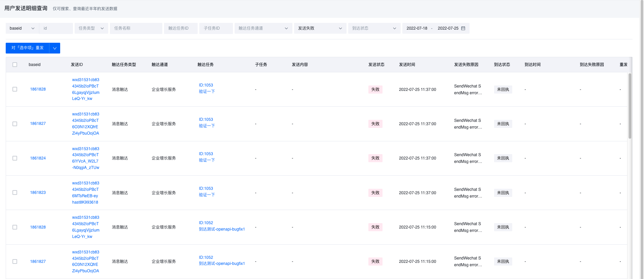The height and width of the screenshot is (279, 644).
Task: Focus the 子任务ID input field
Action: pyautogui.click(x=216, y=28)
